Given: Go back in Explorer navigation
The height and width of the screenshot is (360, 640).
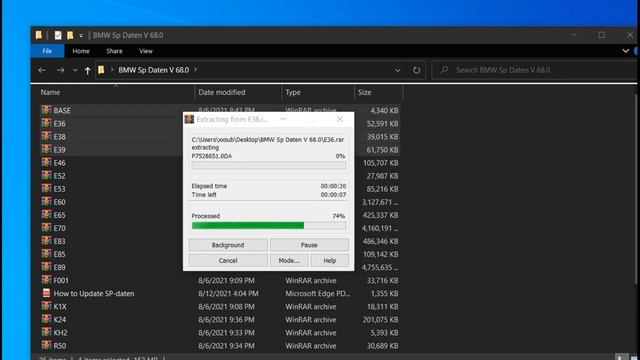Looking at the screenshot, I should click(42, 70).
